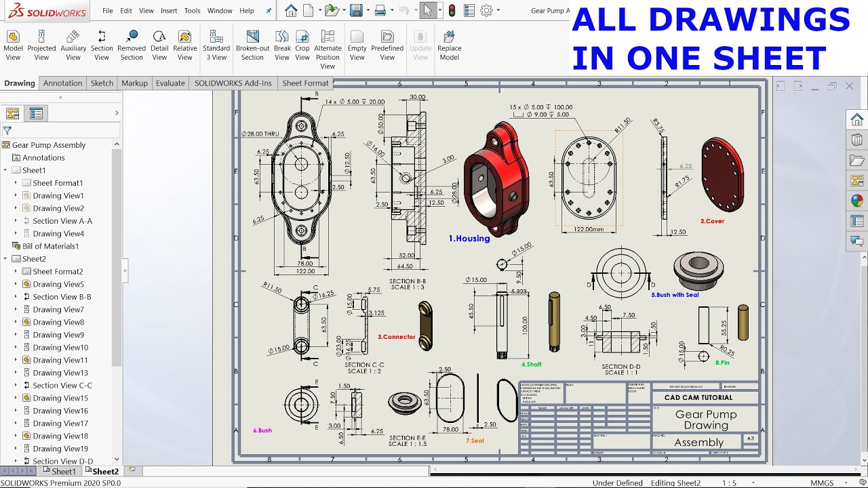Click the Removed Section tool
The width and height of the screenshot is (868, 488).
[x=132, y=45]
